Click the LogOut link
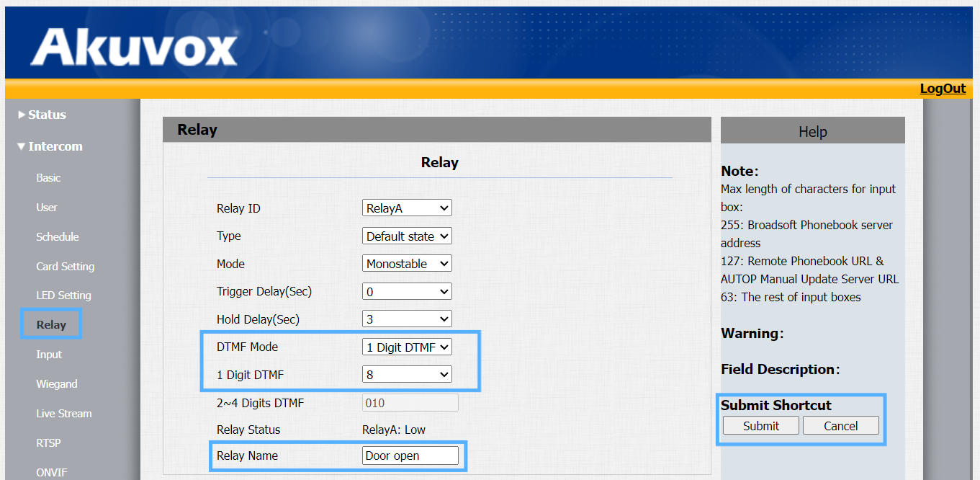The image size is (980, 480). pos(943,89)
